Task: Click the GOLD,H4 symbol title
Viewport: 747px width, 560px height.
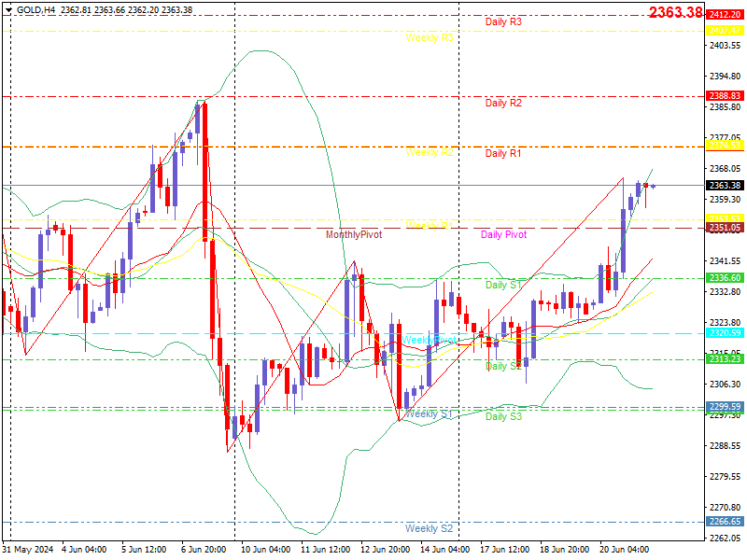Action: 35,10
